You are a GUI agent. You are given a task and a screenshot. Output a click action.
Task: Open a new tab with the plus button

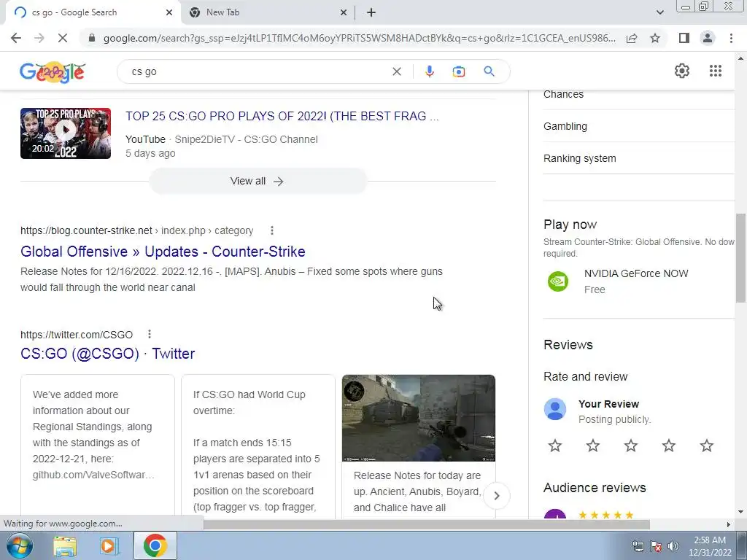point(371,12)
